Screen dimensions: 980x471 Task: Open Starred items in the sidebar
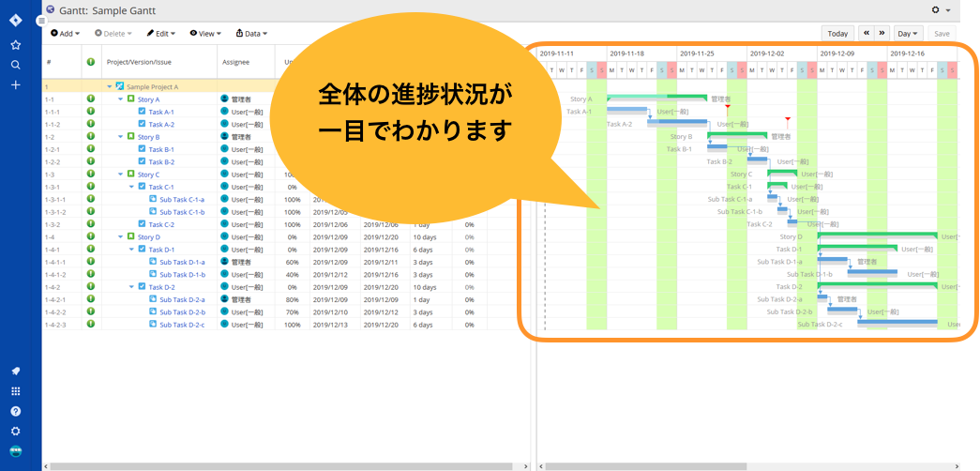point(16,44)
